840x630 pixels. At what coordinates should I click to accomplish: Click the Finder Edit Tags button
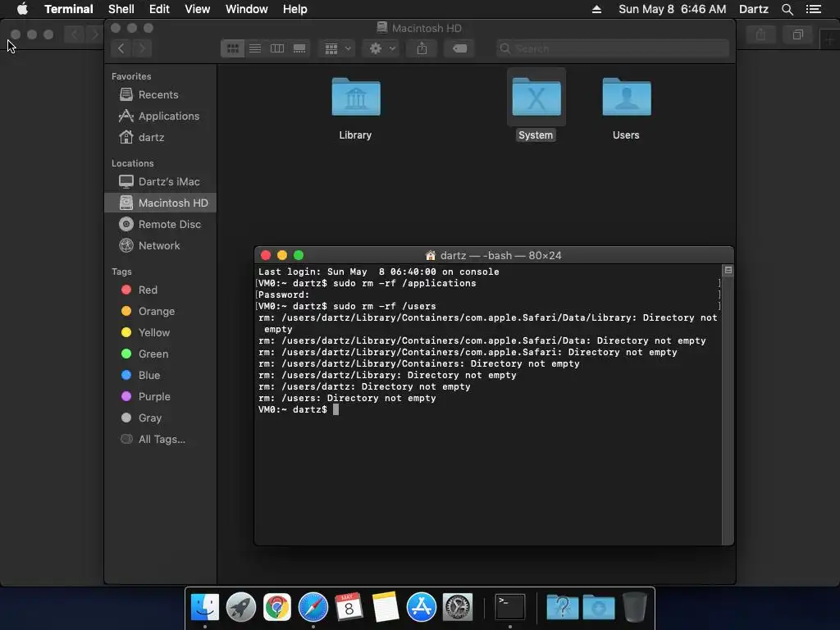pos(459,48)
